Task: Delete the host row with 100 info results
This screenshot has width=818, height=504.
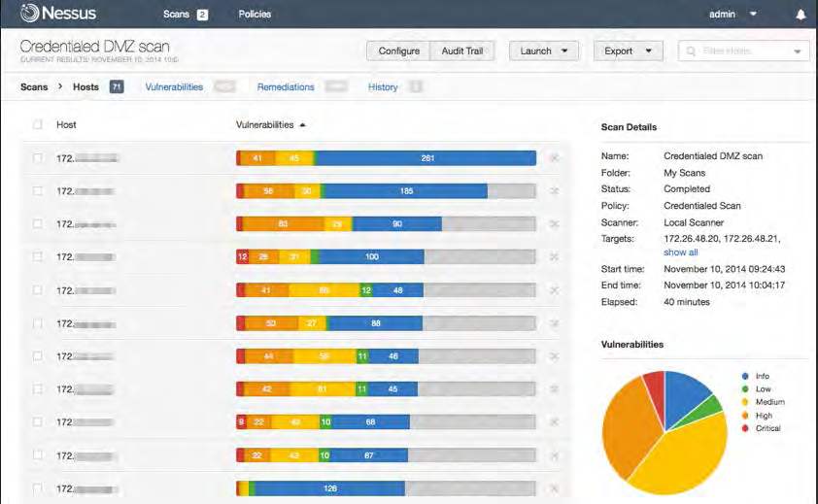Action: point(554,256)
